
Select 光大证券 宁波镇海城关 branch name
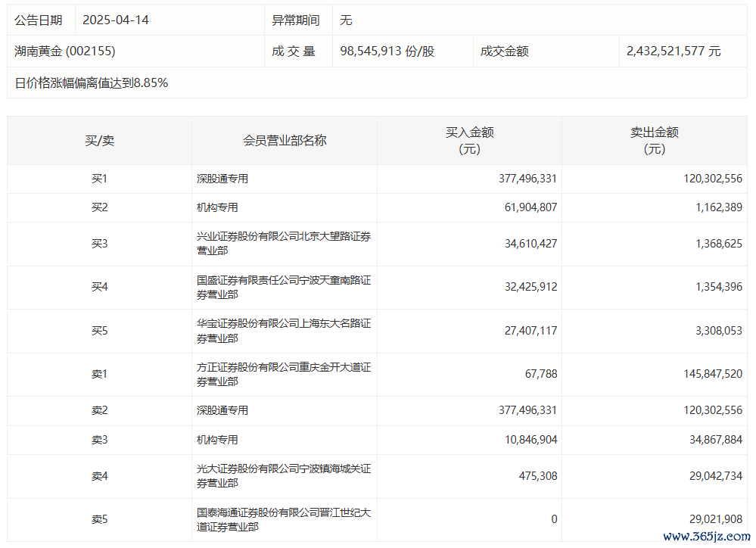tap(284, 476)
